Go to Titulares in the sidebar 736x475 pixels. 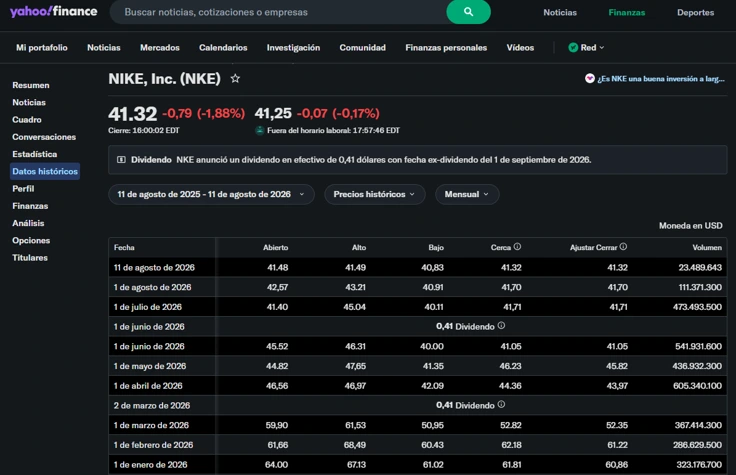pyautogui.click(x=30, y=258)
